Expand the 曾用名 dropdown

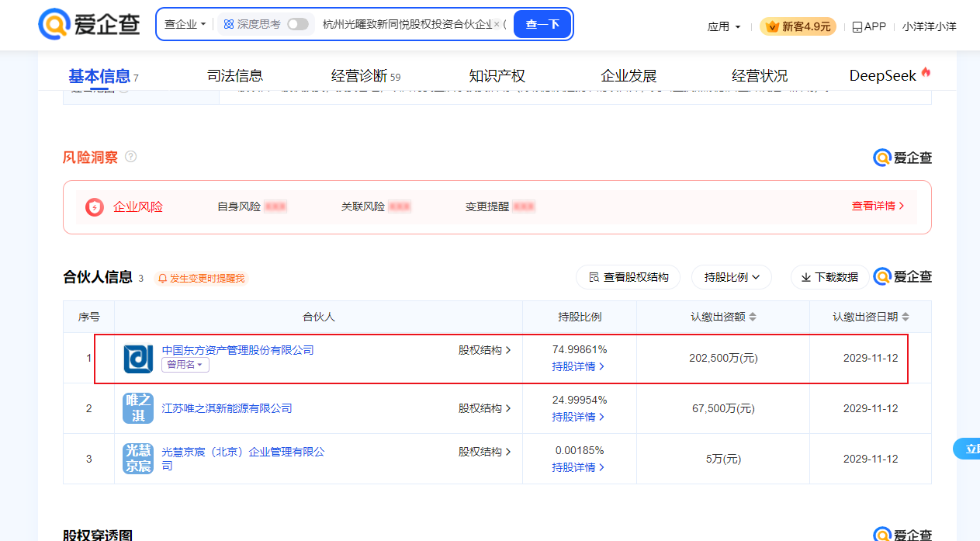185,365
